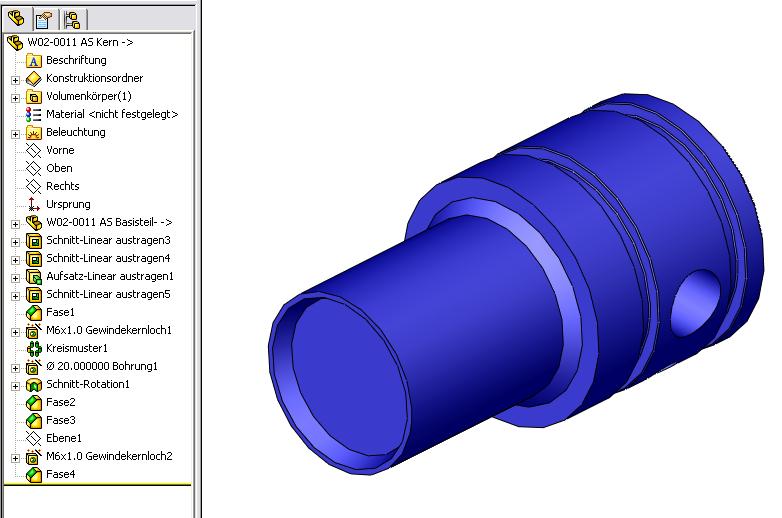
Task: Select the Vorne plane icon
Action: coord(33,151)
